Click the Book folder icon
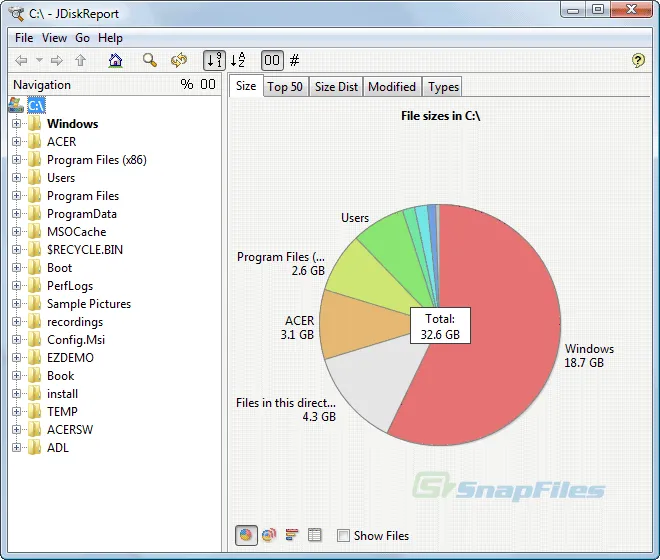Image resolution: width=660 pixels, height=560 pixels. pos(35,376)
